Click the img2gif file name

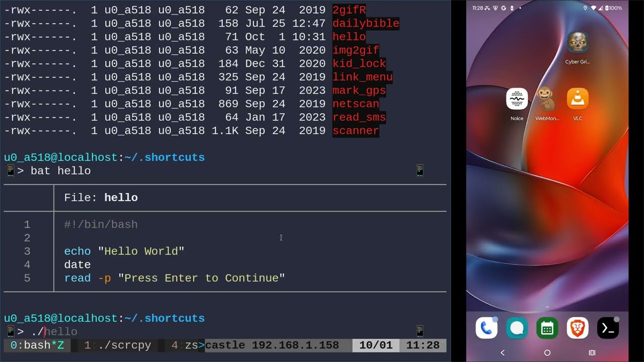tap(356, 50)
